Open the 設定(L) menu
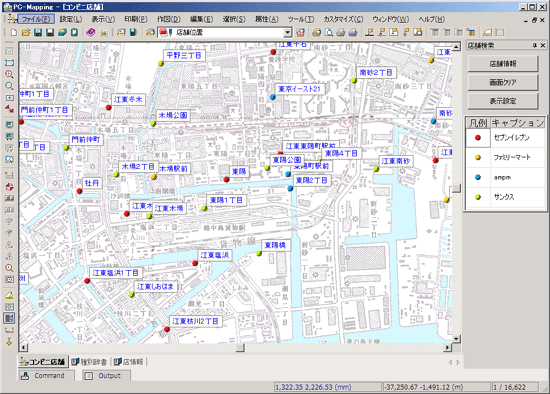 click(71, 19)
